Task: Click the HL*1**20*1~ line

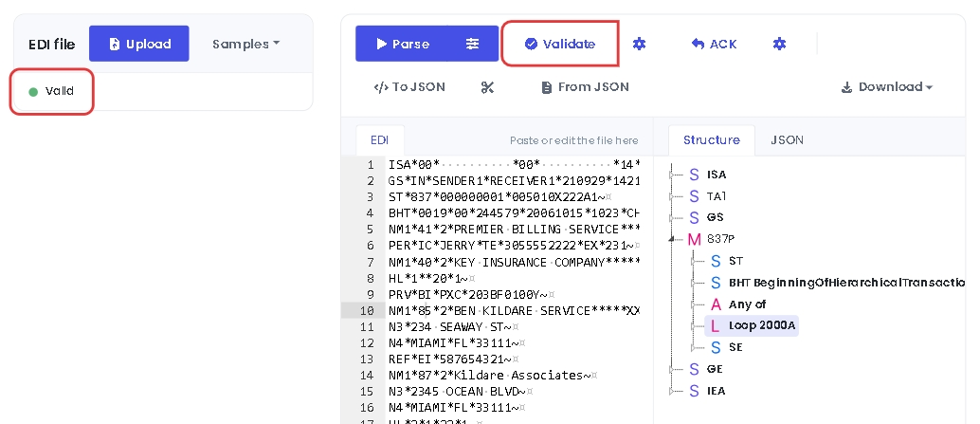Action: point(432,278)
